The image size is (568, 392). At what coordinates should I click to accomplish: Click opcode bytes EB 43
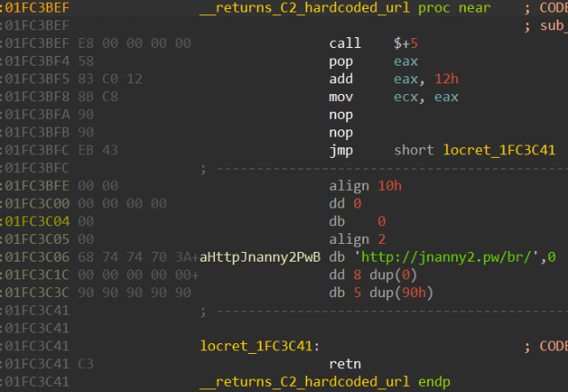(99, 150)
